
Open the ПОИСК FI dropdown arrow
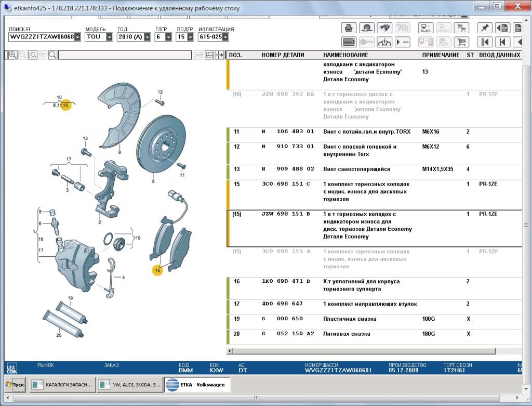coord(78,37)
